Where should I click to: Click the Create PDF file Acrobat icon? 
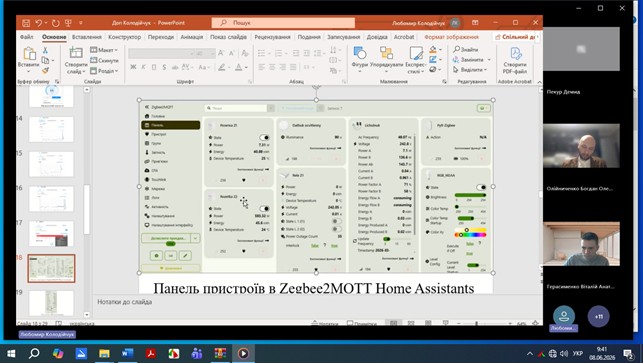pos(515,54)
